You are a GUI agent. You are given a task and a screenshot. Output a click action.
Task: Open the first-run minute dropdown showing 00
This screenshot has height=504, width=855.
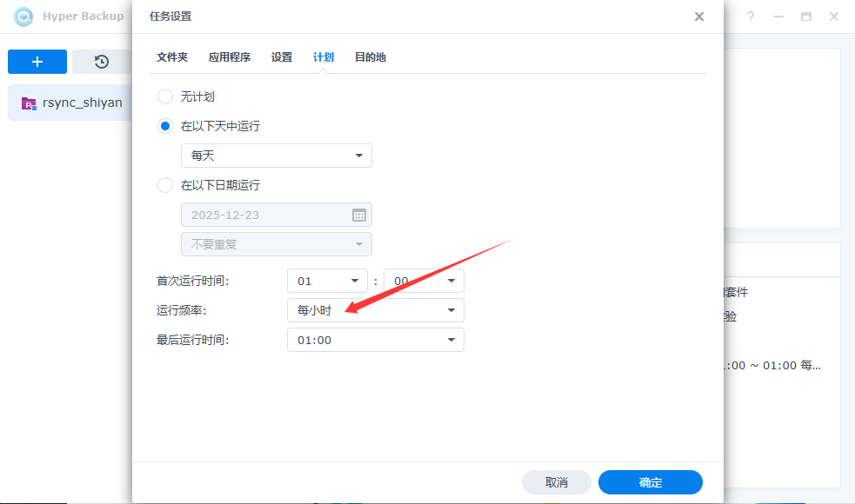424,282
